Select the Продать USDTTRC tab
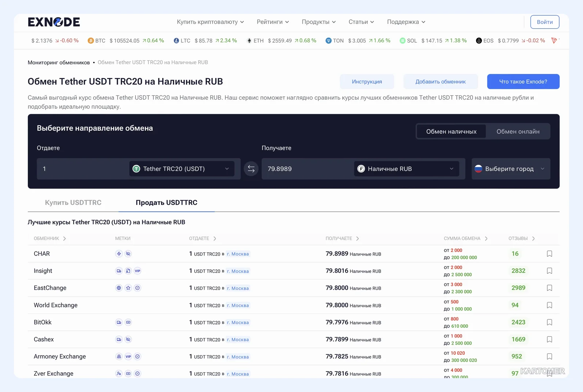The image size is (583, 392). [167, 203]
